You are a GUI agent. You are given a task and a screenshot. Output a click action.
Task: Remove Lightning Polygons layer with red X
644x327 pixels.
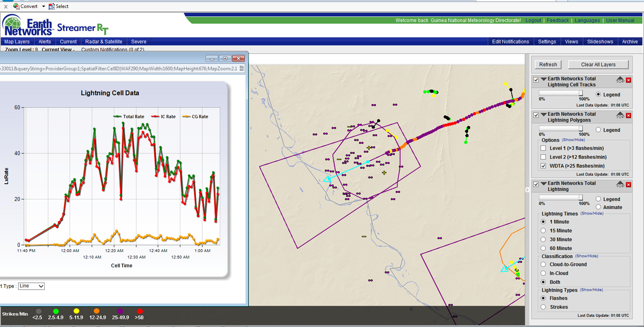629,115
